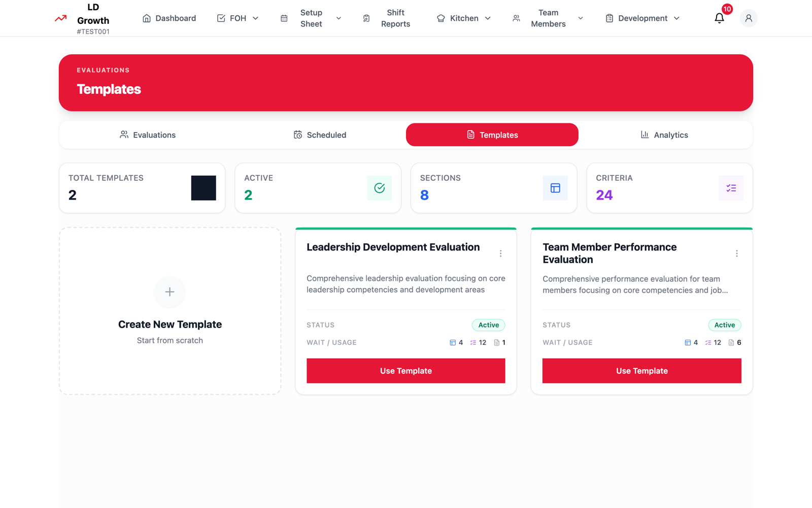Select the Templates tab
The height and width of the screenshot is (508, 812).
pos(492,135)
